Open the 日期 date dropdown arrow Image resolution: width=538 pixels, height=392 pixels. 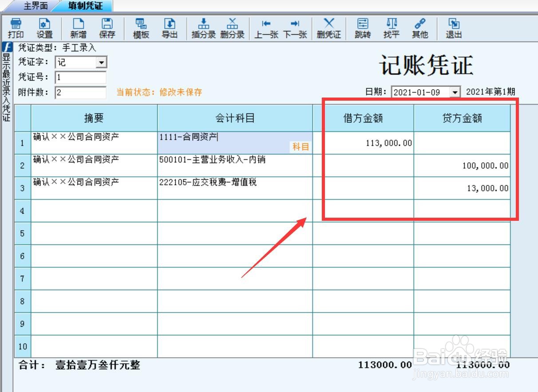coord(455,92)
